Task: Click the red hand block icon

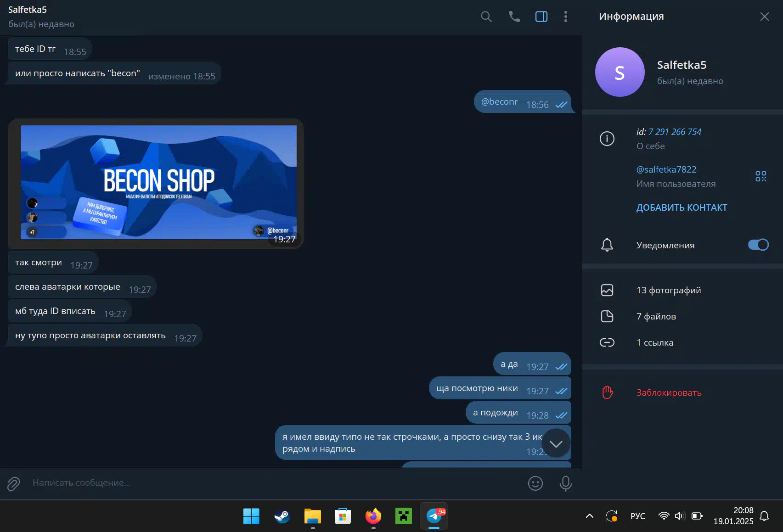Action: tap(607, 392)
